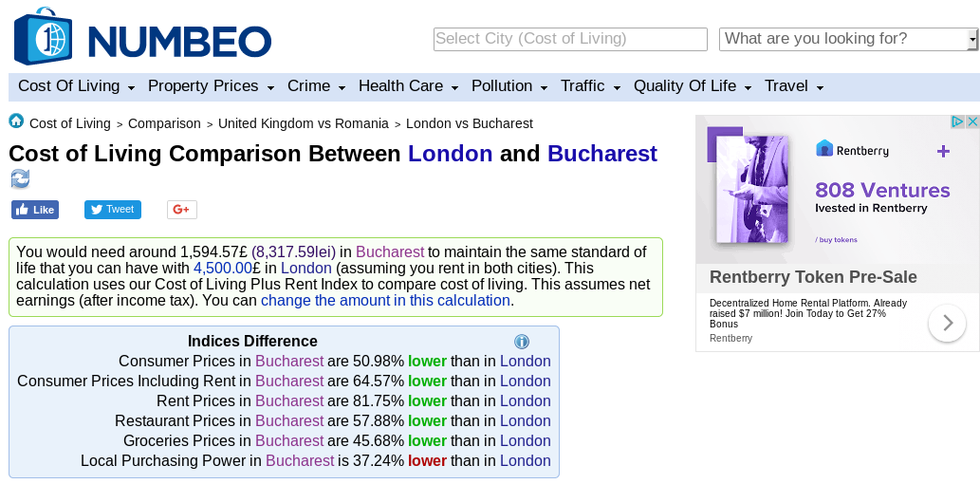Click London in the Rent Prices row
980x484 pixels.
pos(526,400)
